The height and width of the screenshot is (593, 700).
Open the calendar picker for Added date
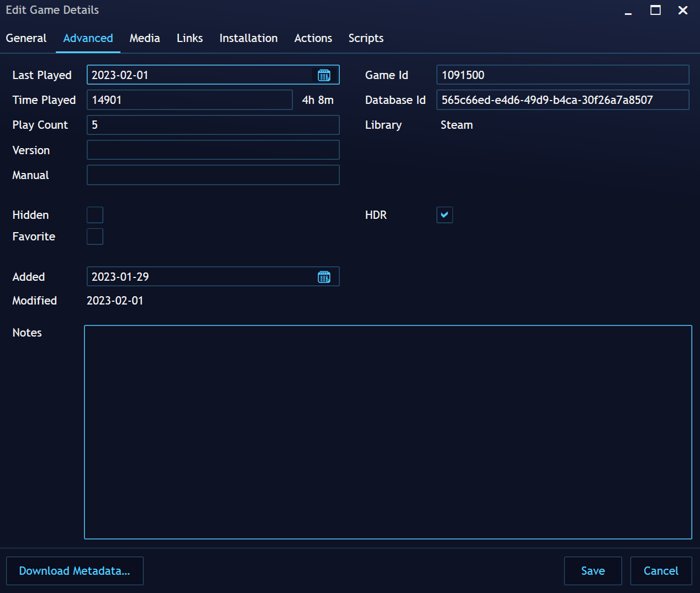pos(325,276)
